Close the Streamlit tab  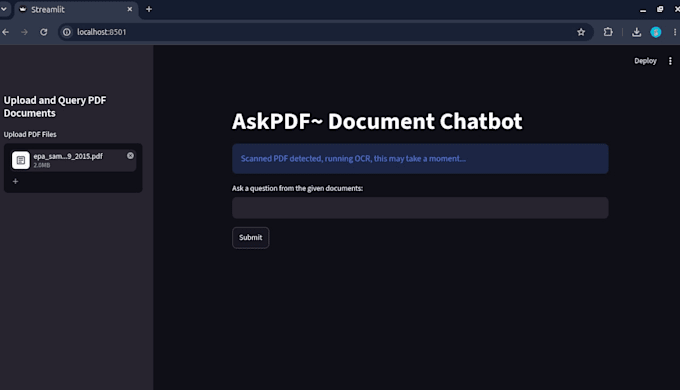point(130,9)
